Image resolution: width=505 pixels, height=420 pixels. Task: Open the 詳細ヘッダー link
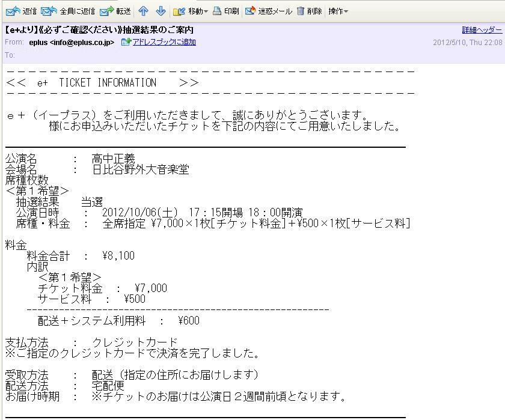click(482, 30)
